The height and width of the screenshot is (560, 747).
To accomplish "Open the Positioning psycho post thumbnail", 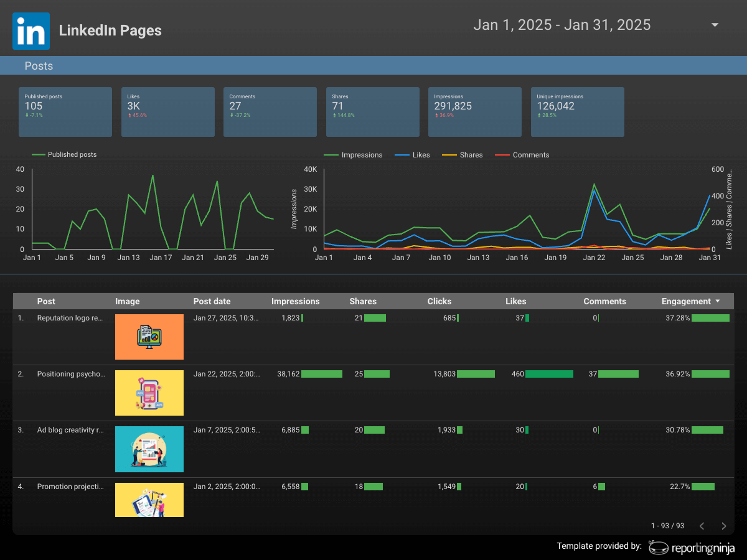I will click(149, 393).
